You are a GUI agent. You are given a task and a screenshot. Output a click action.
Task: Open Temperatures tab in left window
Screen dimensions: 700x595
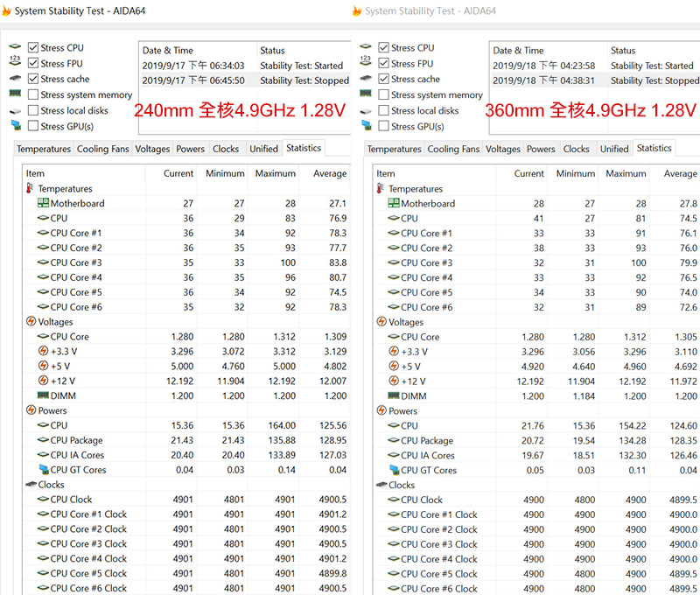[x=44, y=149]
